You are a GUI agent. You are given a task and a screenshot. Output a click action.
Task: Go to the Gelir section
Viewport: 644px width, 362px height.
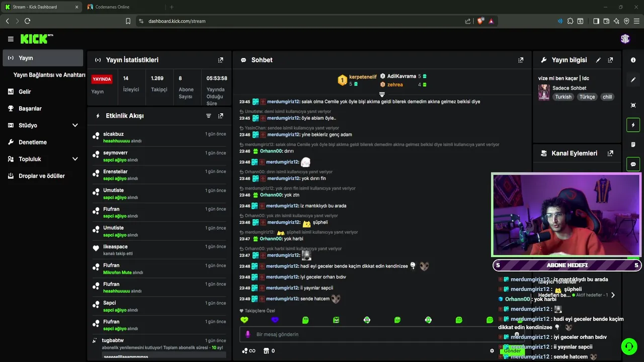click(x=42, y=92)
